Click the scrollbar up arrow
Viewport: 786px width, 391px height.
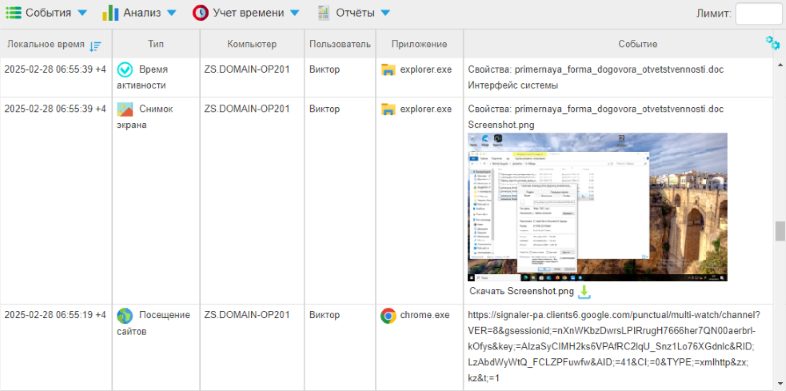[779, 65]
